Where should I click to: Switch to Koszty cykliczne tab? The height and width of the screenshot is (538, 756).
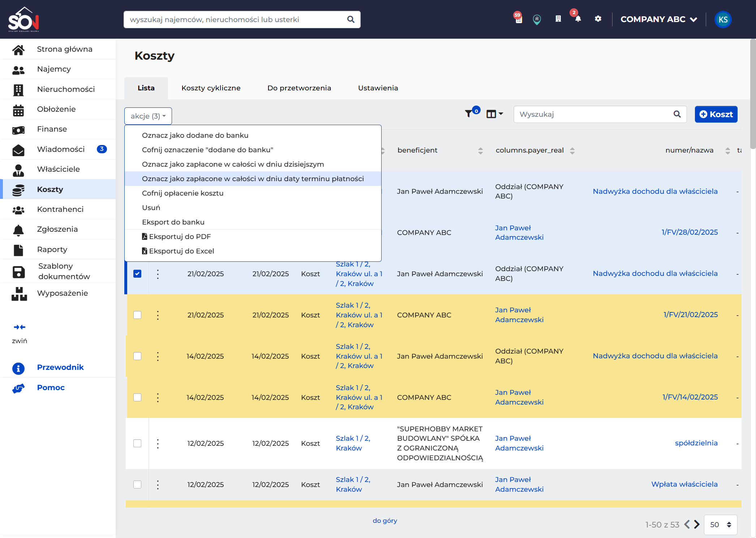pos(211,88)
